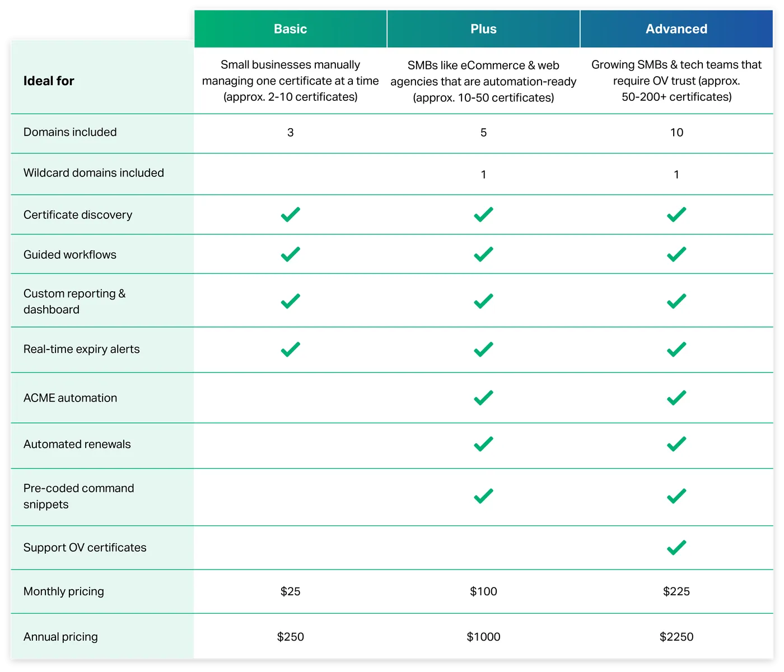Click the Advanced plan Certificate discovery checkmark
Image resolution: width=784 pixels, height=672 pixels.
[x=676, y=214]
